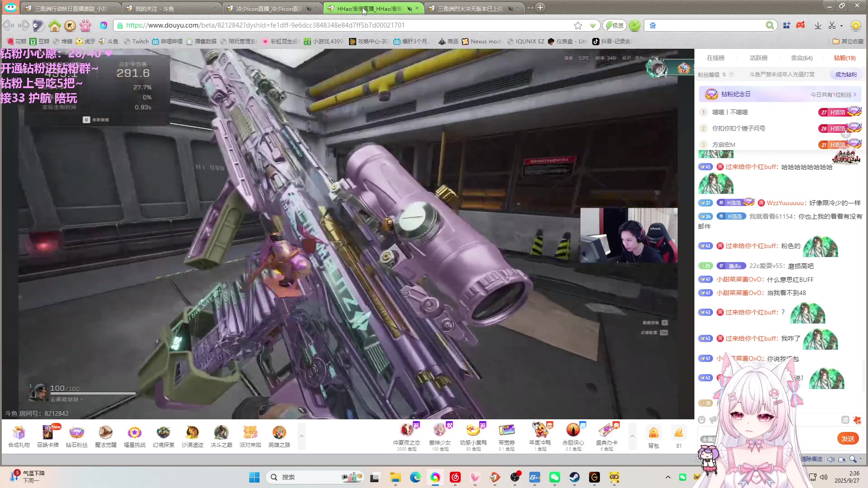Image resolution: width=868 pixels, height=488 pixels.
Task: Open NetEase Cloud Music from the taskbar
Action: [455, 477]
